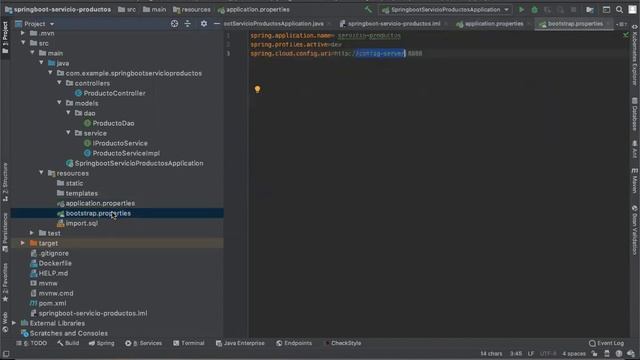Open Project panel settings gear
The height and width of the screenshot is (360, 640).
point(204,24)
